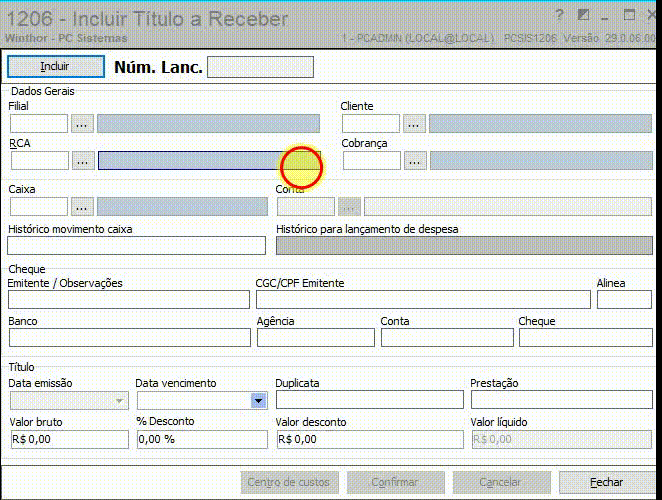
Task: Click the Cobrança description field
Action: [541, 161]
